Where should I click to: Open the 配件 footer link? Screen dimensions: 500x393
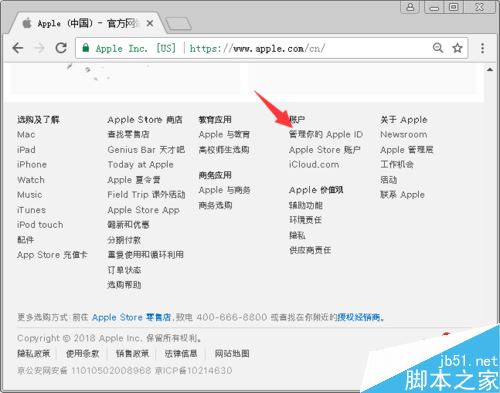25,240
